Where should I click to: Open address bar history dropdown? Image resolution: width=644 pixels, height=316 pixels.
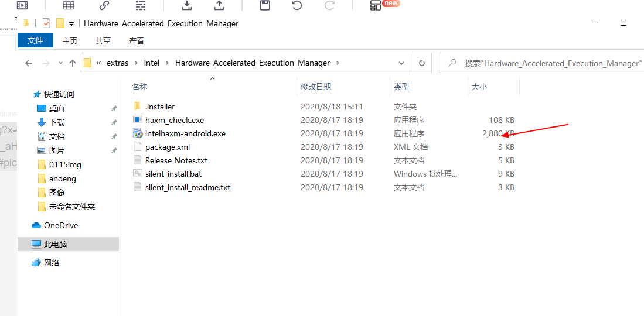[401, 63]
